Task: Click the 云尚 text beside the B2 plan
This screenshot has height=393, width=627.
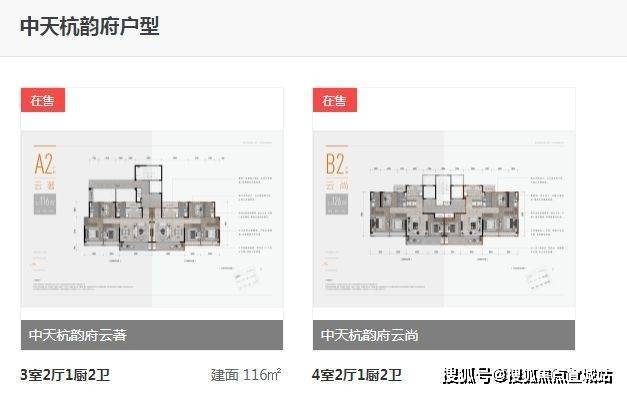Action: click(x=337, y=185)
